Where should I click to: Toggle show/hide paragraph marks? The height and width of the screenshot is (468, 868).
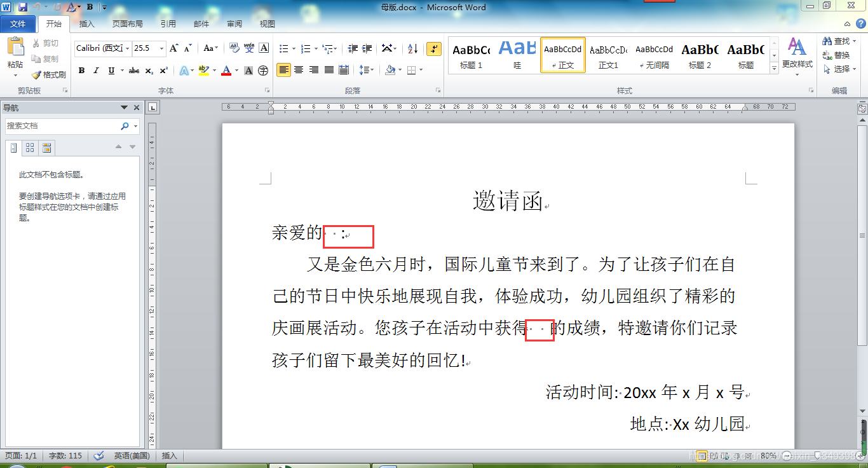point(434,48)
